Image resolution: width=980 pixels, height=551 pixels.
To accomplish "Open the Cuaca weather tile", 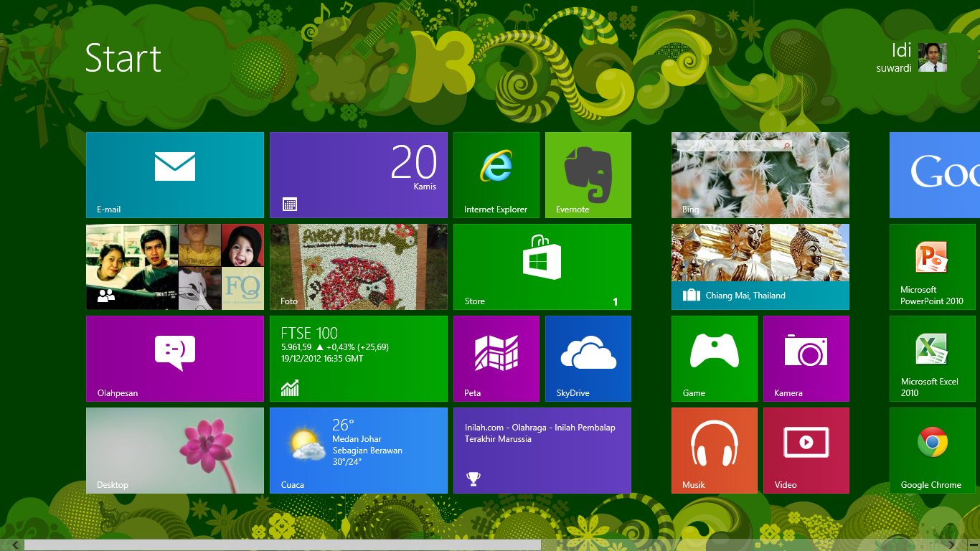I will pos(359,451).
